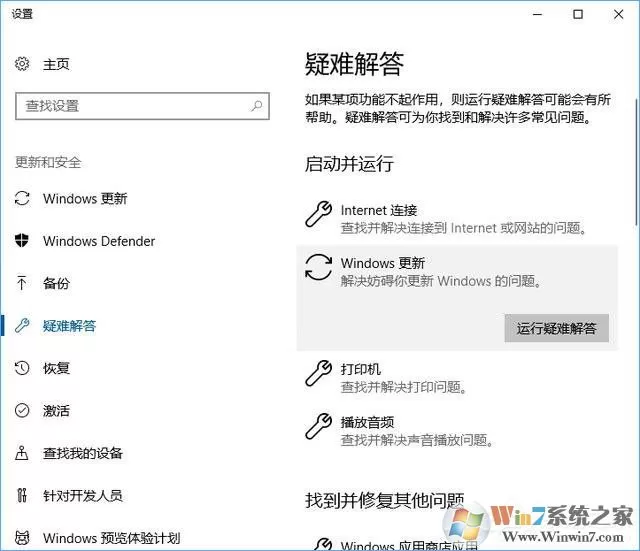
Task: Click the 恢复 history clock icon
Action: [x=22, y=368]
